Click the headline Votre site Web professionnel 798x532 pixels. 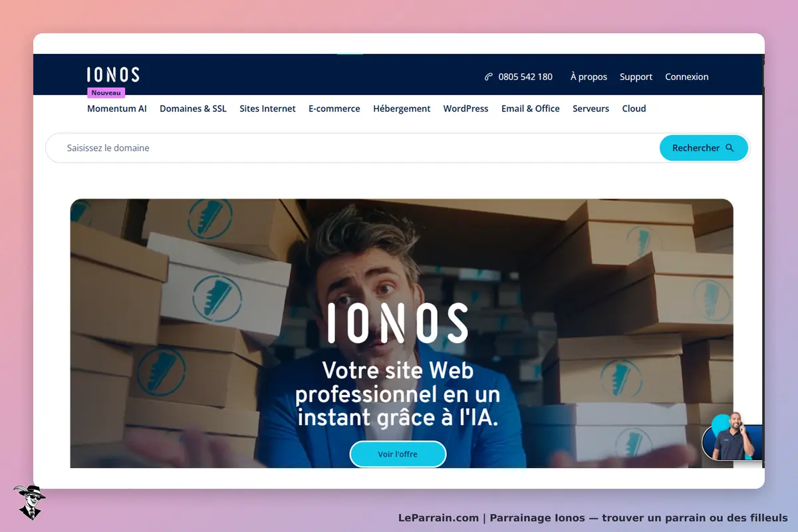coord(398,394)
